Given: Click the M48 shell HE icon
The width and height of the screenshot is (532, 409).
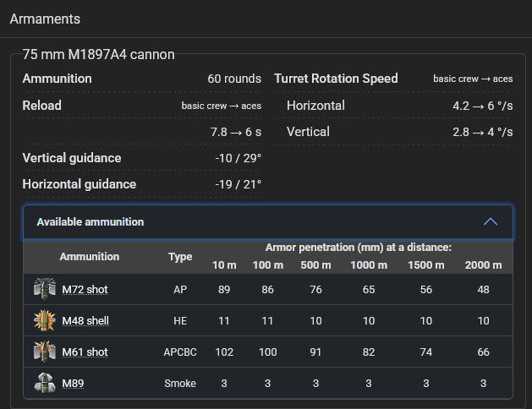Looking at the screenshot, I should click(x=44, y=321).
